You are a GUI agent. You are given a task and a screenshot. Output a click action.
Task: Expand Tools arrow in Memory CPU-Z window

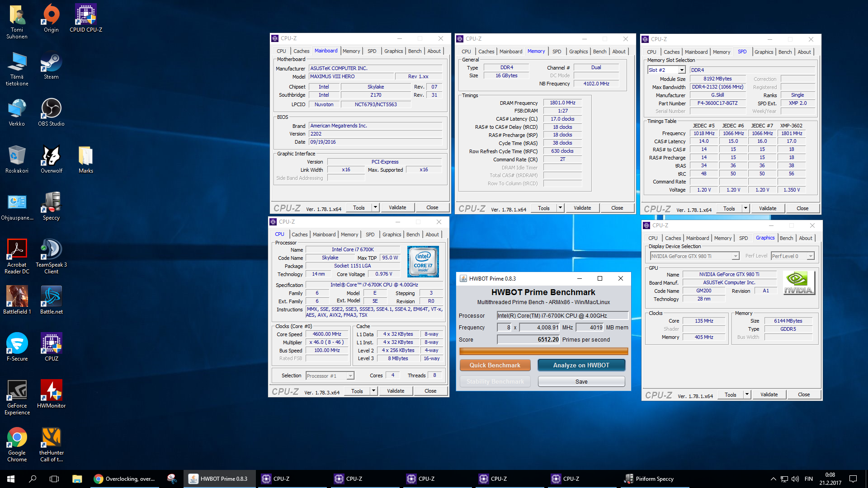pyautogui.click(x=560, y=208)
